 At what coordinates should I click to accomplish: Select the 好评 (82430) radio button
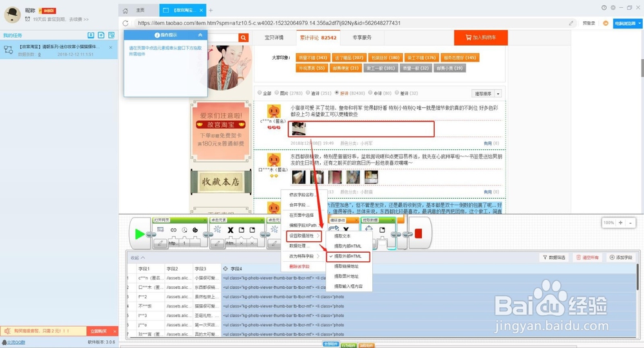(337, 93)
